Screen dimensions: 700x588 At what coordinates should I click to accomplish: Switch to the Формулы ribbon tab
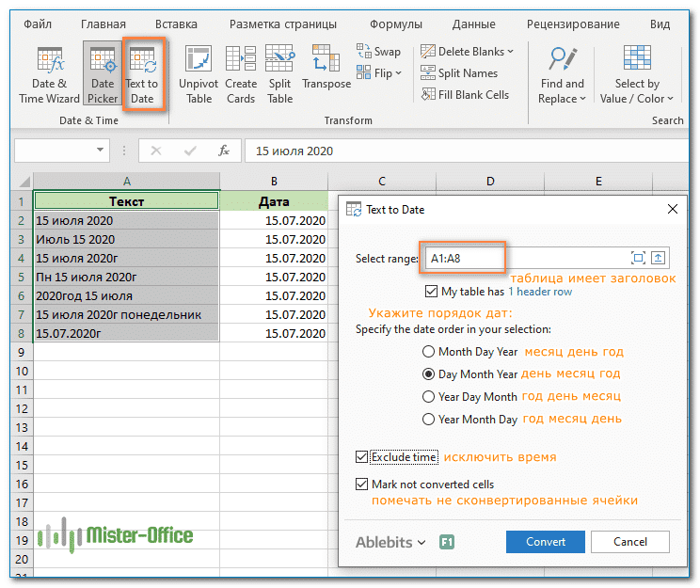(x=395, y=24)
